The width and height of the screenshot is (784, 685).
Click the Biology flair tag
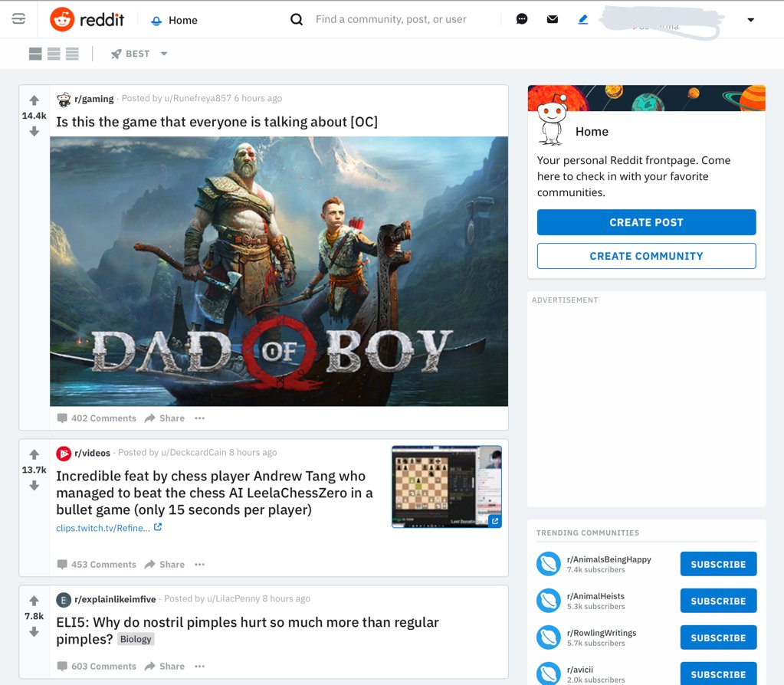(x=136, y=639)
